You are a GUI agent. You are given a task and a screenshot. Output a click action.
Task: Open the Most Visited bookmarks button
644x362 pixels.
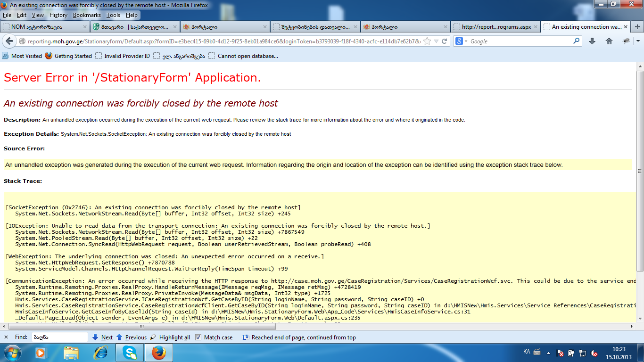[x=22, y=56]
